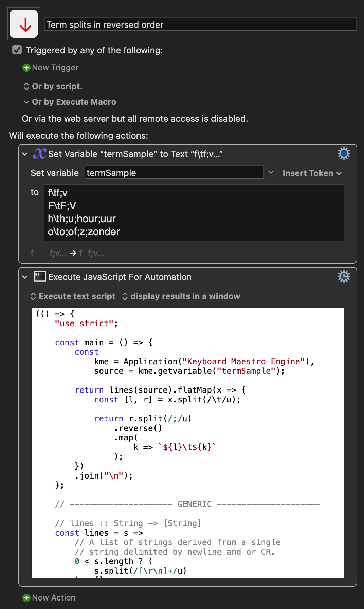Click the 'Execute JavaScript For Automation' title
This screenshot has height=609, width=364.
coord(120,277)
